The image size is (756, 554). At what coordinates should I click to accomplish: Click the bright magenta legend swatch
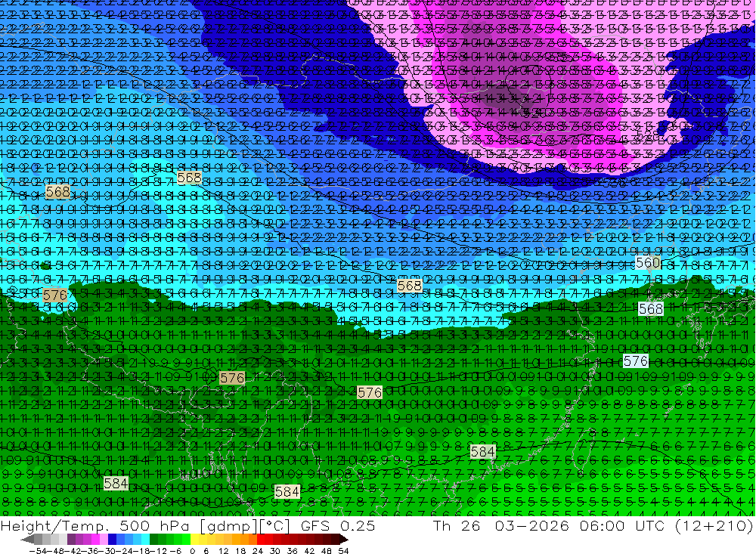tap(95, 540)
